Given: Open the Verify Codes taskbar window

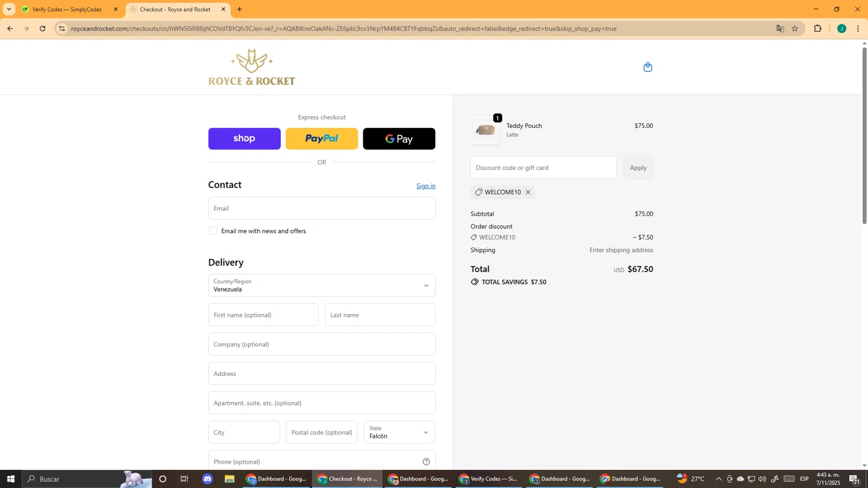Looking at the screenshot, I should tap(488, 479).
